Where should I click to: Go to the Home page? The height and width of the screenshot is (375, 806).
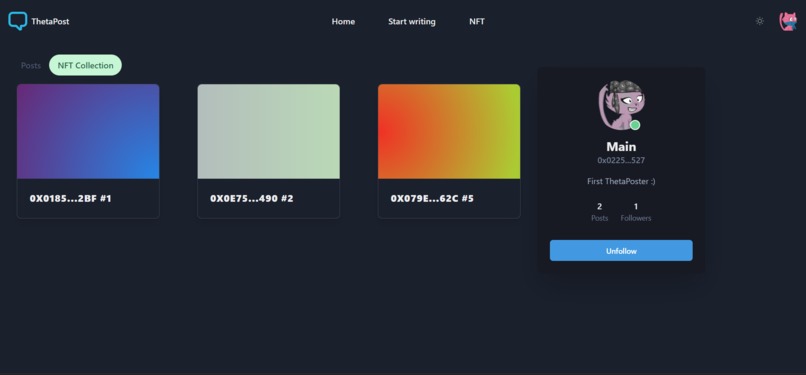tap(343, 22)
